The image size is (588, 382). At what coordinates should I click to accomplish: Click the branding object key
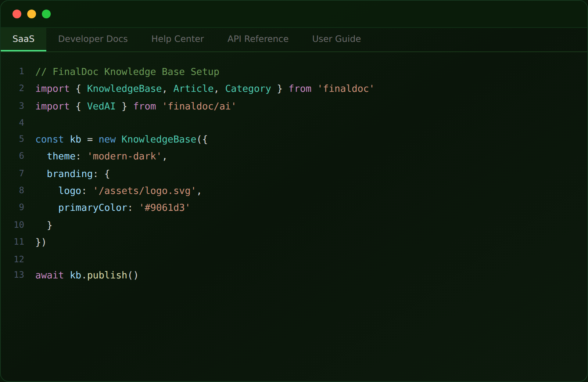click(x=71, y=173)
